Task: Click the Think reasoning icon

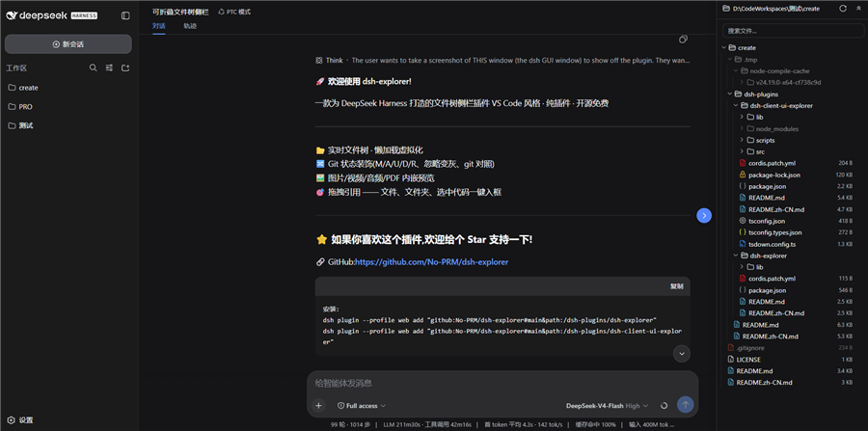Action: pos(319,61)
